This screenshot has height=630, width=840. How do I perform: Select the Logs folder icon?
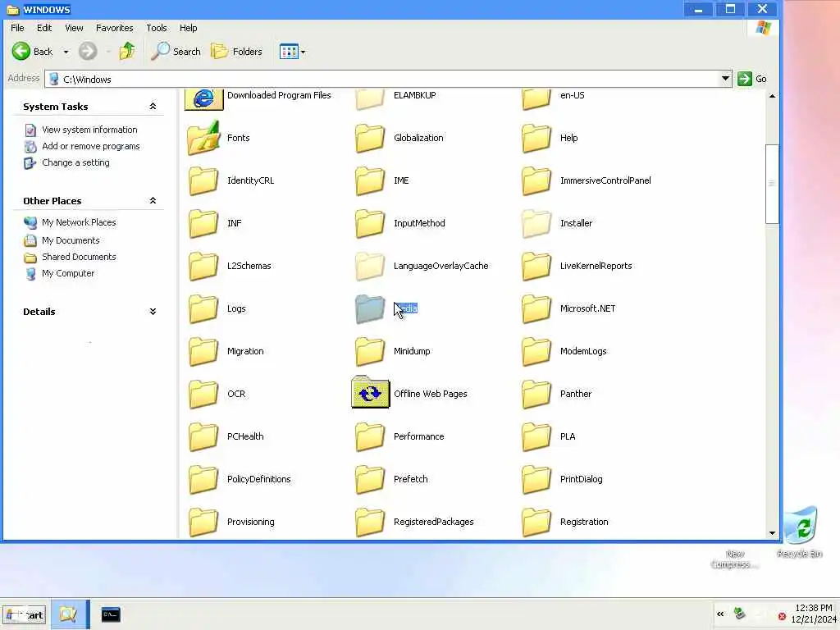[x=203, y=308]
